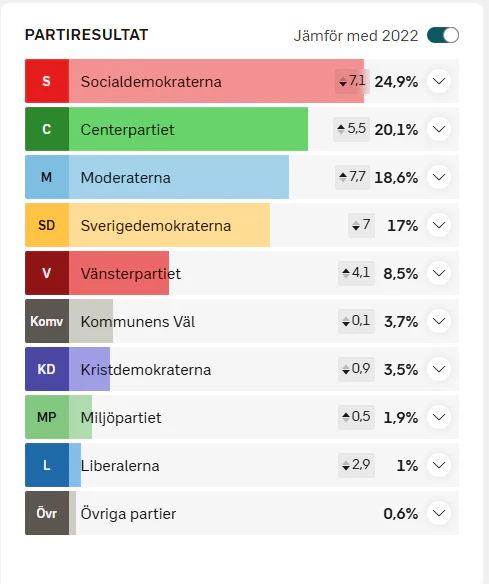
Task: Click the yellow SD party badge
Action: click(x=47, y=225)
